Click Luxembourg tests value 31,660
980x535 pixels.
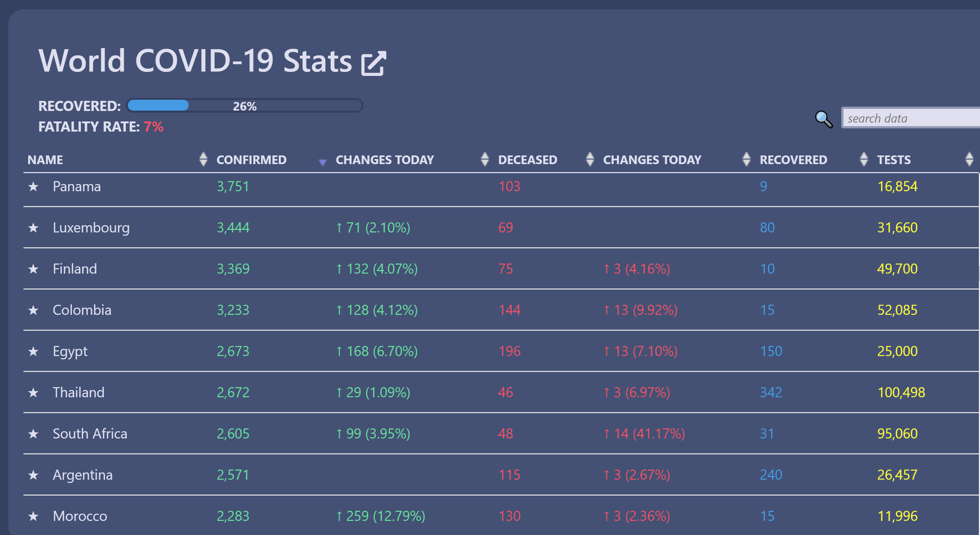tap(897, 228)
